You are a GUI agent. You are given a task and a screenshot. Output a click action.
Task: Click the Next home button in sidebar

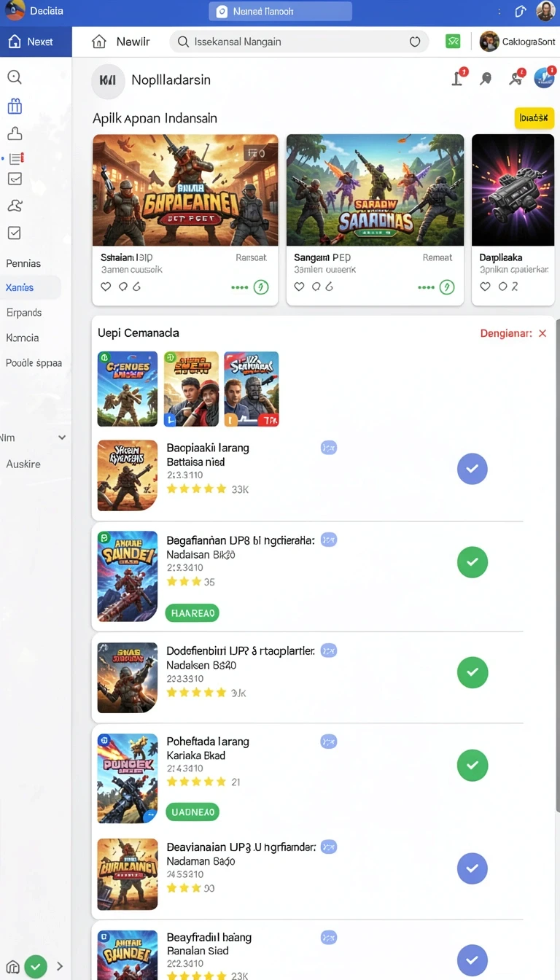coord(35,42)
